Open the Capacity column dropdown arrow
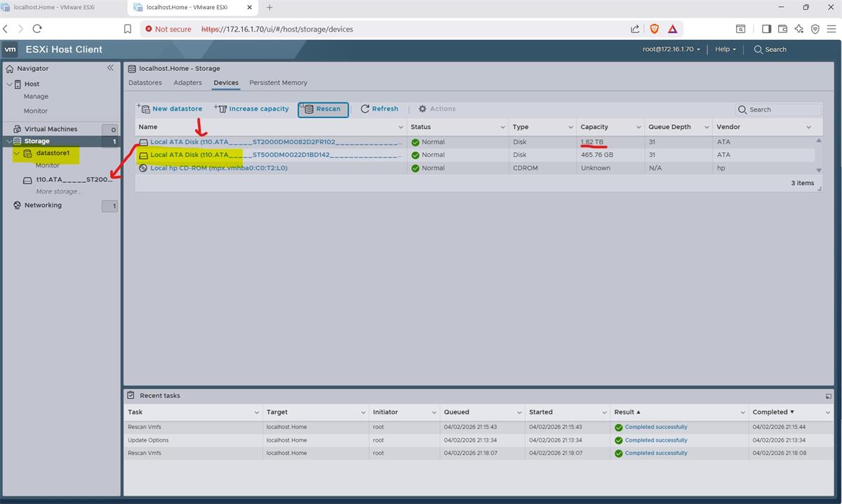Screen dimensions: 842x504 coord(639,128)
